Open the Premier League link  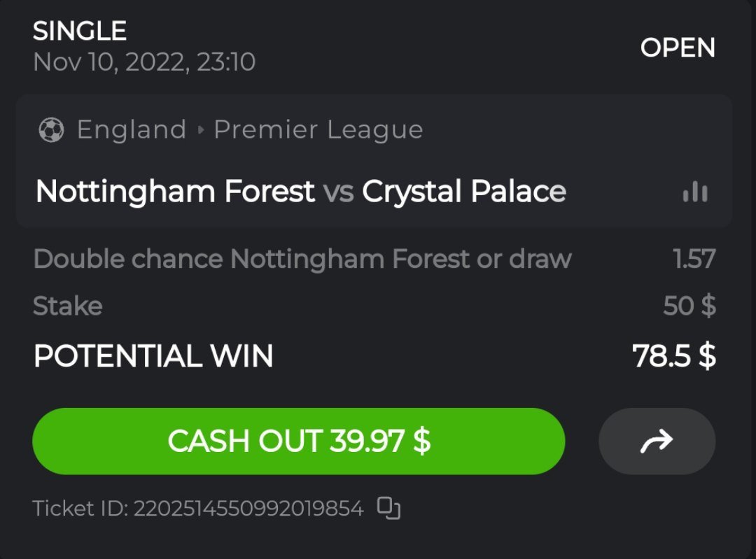[x=318, y=130]
